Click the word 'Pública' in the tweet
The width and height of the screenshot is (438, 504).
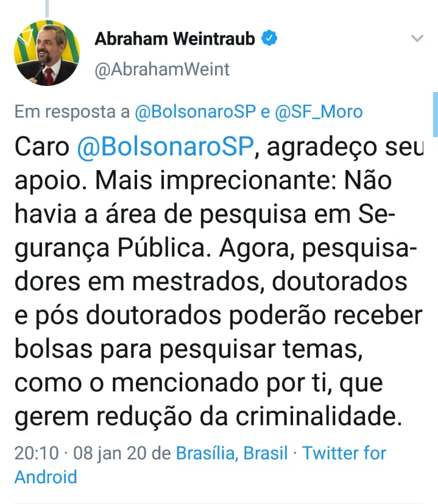[164, 248]
